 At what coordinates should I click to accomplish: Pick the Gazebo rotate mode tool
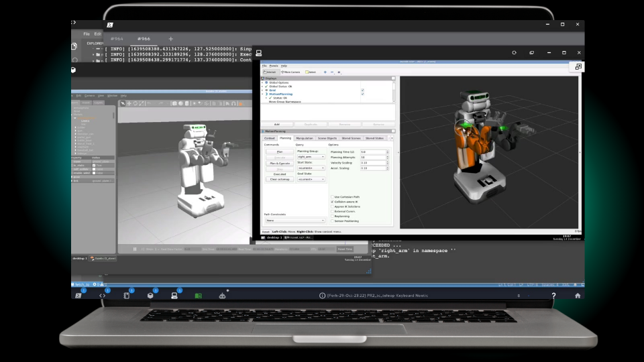135,103
